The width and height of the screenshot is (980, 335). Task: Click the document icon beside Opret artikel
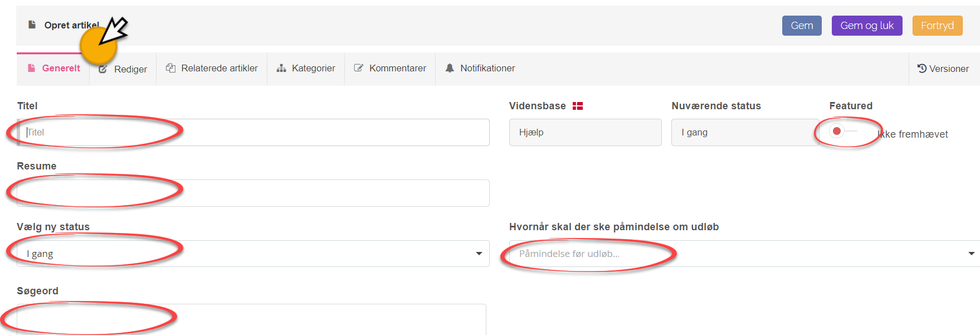[32, 25]
